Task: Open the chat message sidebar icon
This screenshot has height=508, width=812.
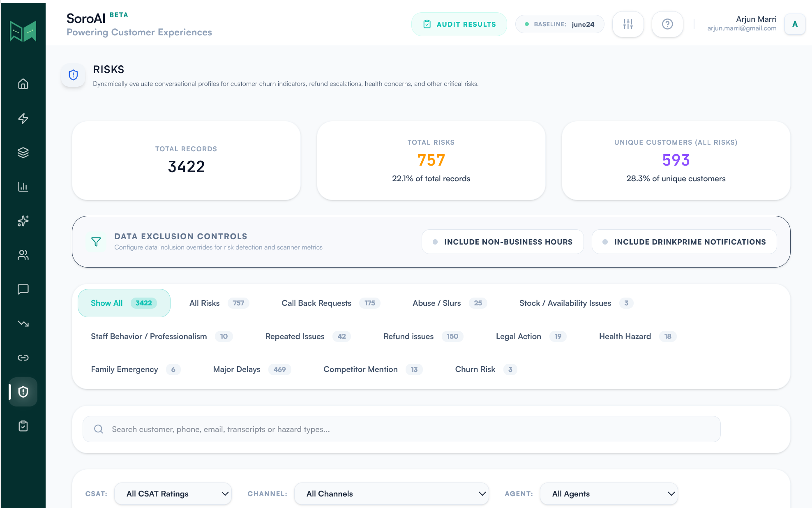Action: coord(23,289)
